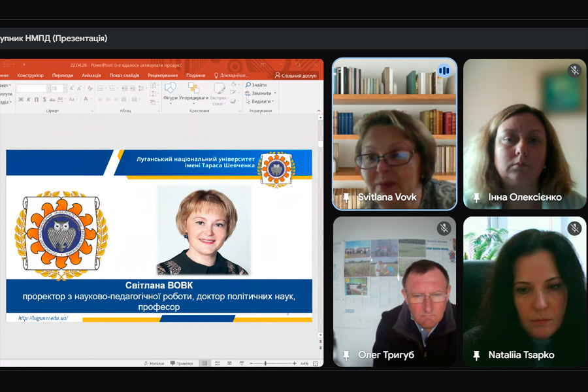
Task: Start slide show from status bar
Action: pos(242,363)
